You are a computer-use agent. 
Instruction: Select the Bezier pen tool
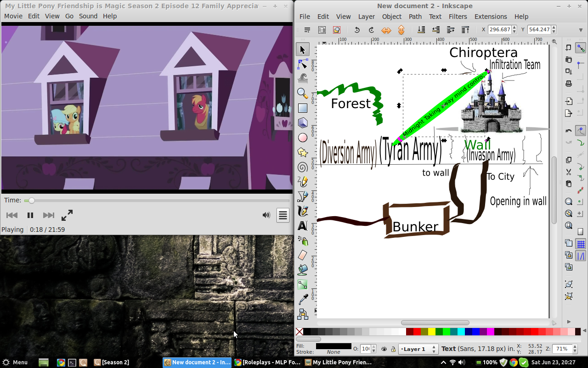click(x=302, y=196)
